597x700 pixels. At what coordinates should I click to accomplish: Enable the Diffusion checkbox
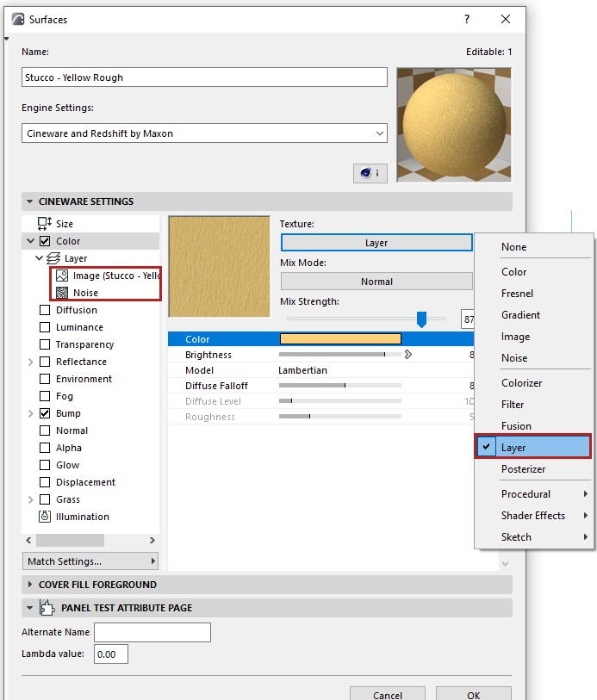pyautogui.click(x=45, y=310)
